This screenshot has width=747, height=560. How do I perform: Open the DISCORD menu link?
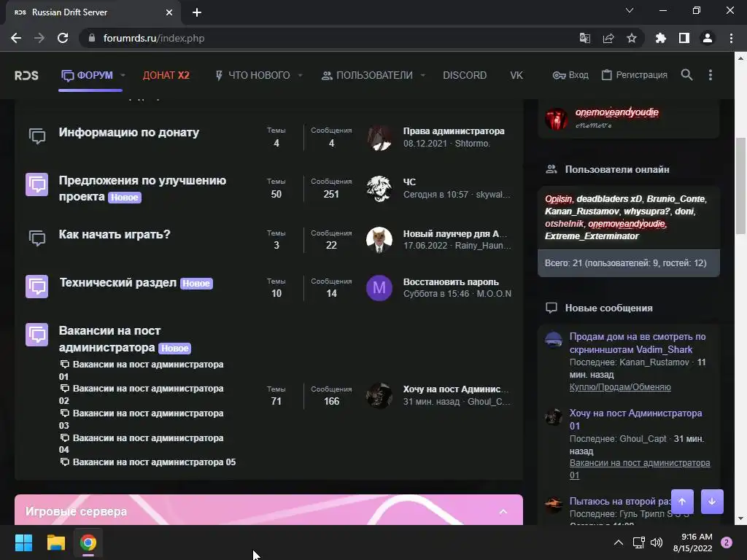pos(465,75)
